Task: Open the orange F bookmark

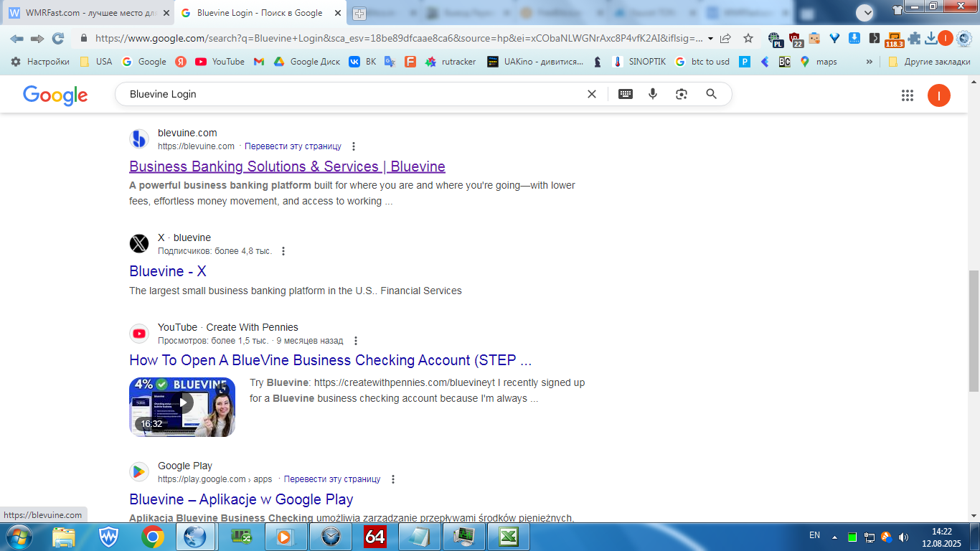Action: coord(410,62)
